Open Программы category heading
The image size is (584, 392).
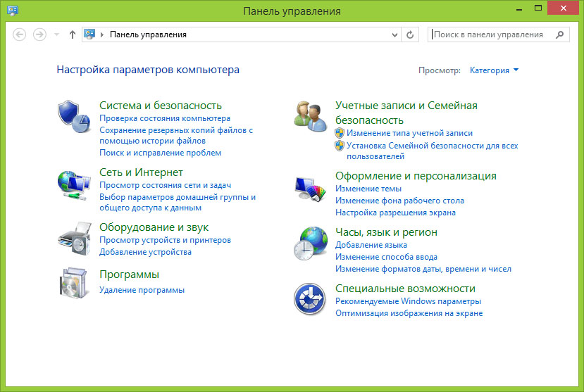(129, 274)
